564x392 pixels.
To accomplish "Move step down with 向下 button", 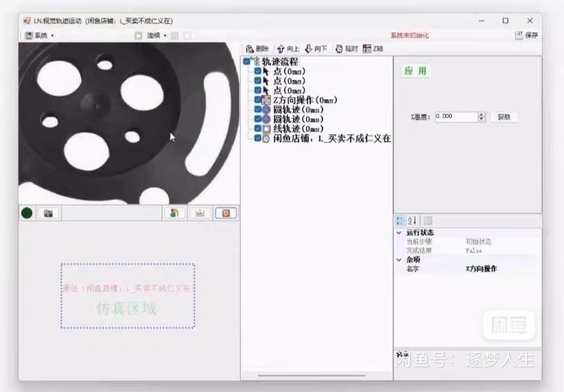I will [316, 49].
